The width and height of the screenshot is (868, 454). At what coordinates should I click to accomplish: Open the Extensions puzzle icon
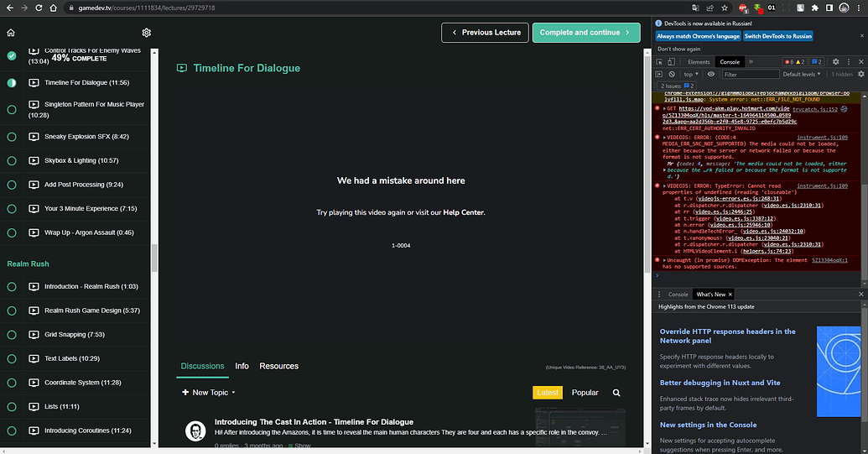click(815, 8)
